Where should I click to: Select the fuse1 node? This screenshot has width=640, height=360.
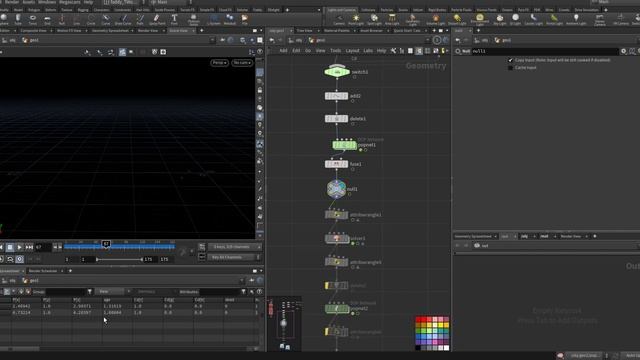[336, 164]
